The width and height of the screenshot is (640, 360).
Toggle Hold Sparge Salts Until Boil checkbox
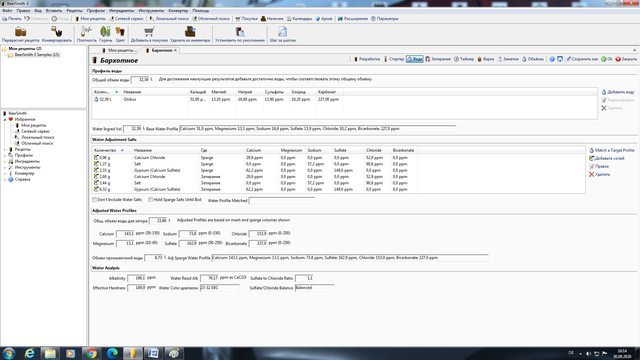pos(151,200)
